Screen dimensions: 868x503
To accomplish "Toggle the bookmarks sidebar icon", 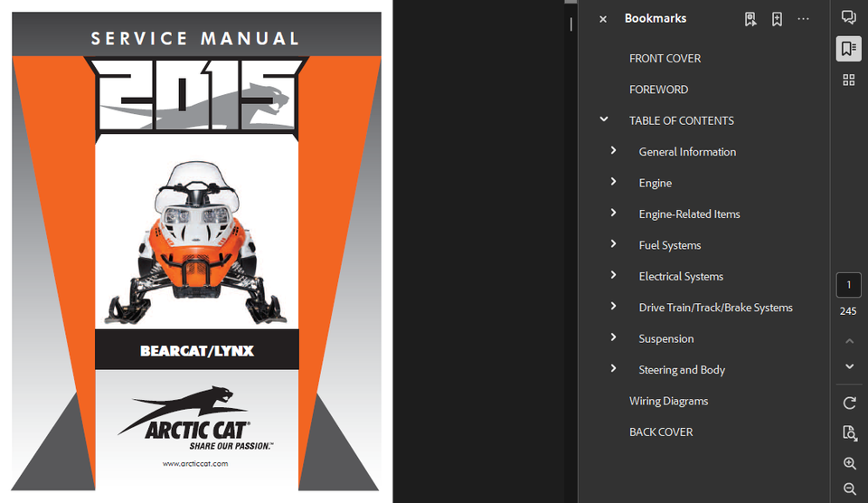I will (x=849, y=49).
